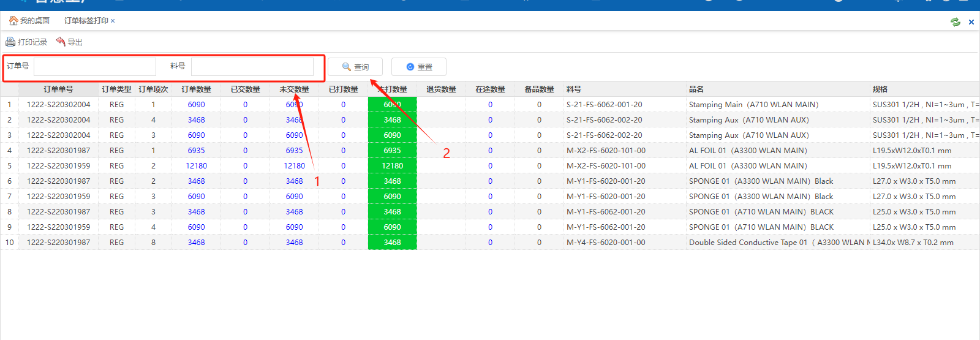Click the green refresh icon
This screenshot has width=980, height=340.
pyautogui.click(x=955, y=22)
